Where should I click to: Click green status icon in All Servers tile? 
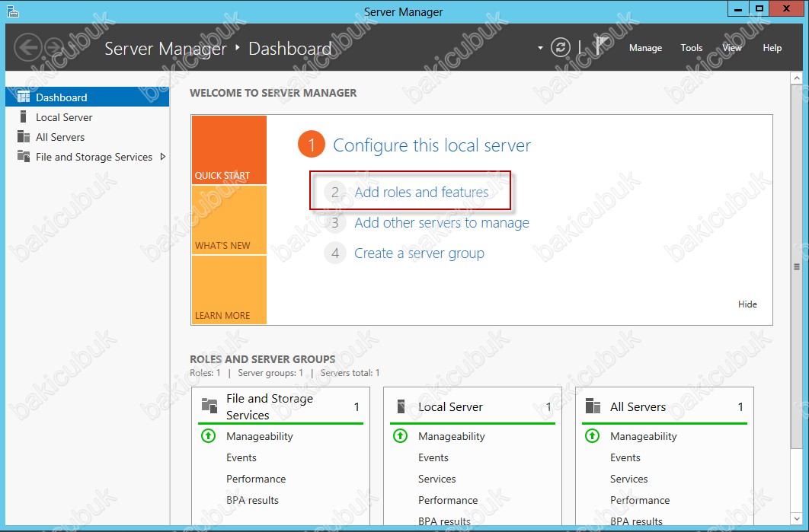pos(592,436)
